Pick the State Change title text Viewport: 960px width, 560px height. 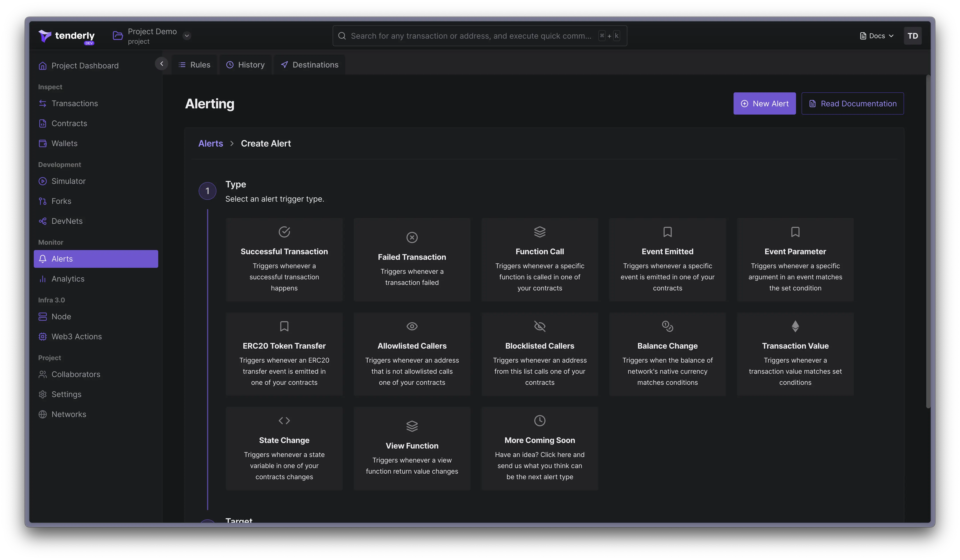click(284, 441)
